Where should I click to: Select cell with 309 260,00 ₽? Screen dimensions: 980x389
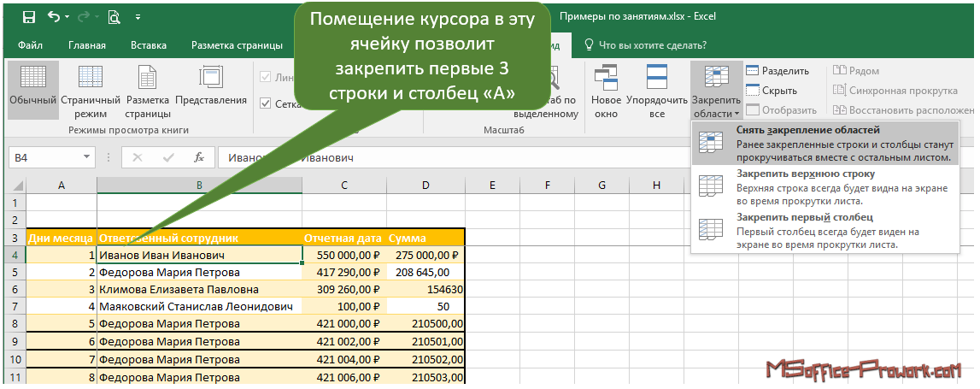click(x=343, y=290)
